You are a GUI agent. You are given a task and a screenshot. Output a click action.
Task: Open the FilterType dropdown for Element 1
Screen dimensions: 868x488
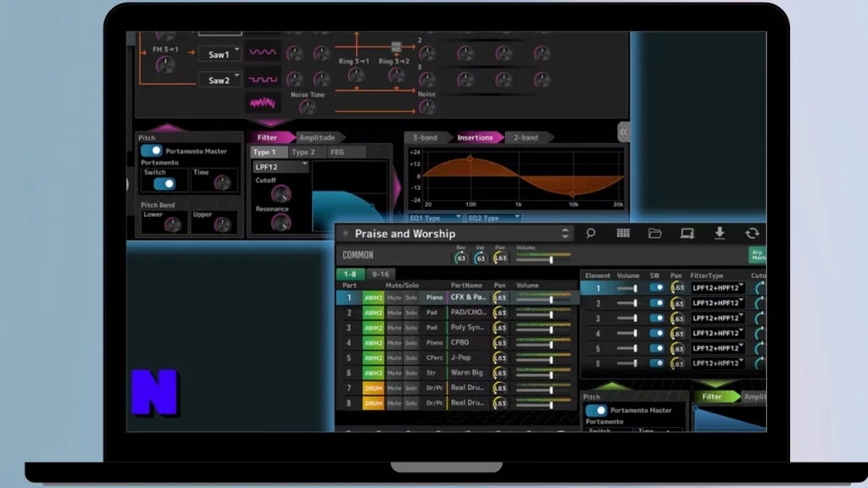pos(718,288)
